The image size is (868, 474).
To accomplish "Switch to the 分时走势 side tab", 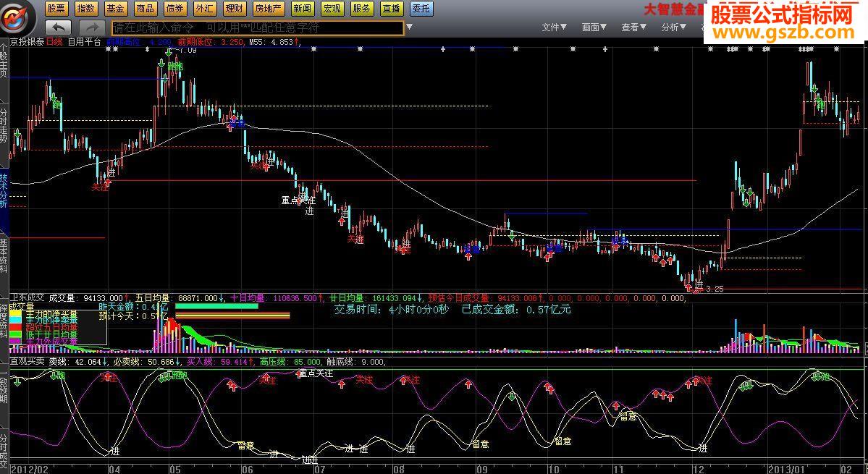I will [4, 127].
